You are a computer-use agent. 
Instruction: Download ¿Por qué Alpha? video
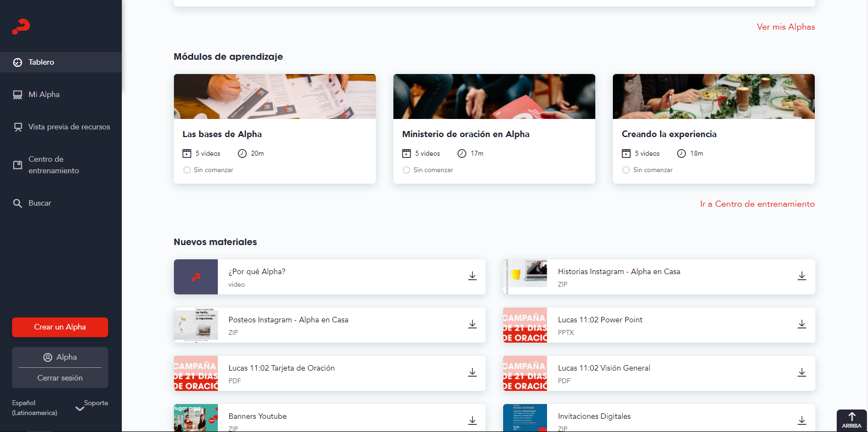pos(472,276)
